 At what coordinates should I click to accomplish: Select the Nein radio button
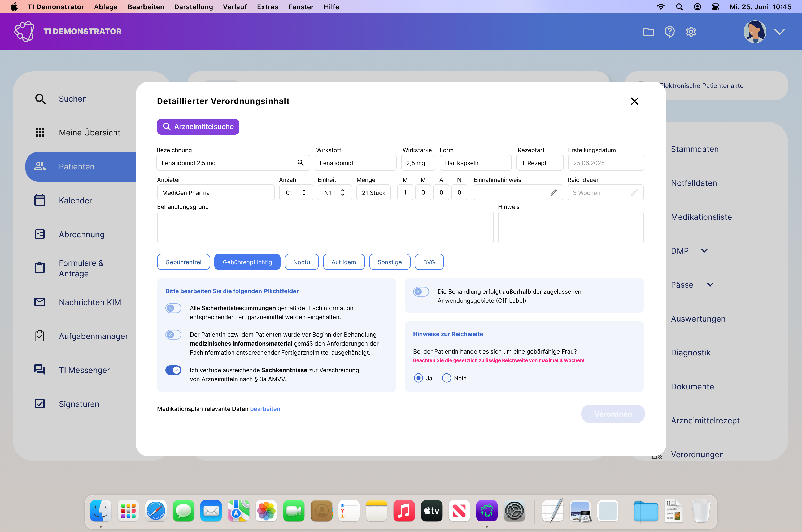(x=446, y=378)
